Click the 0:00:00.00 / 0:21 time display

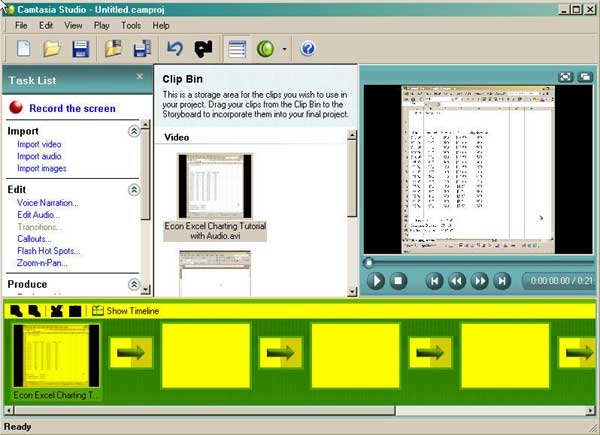[561, 281]
